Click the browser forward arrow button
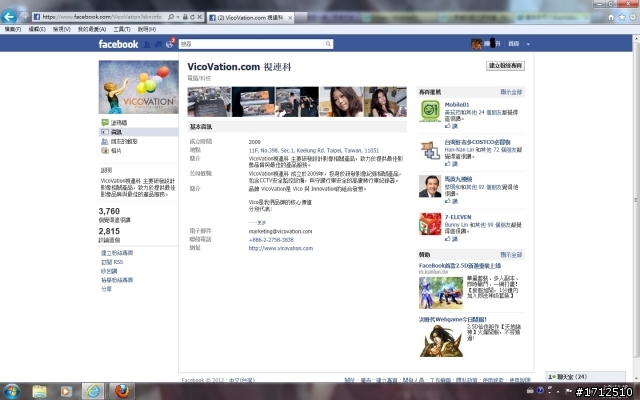Image resolution: width=640 pixels, height=400 pixels. point(24,17)
